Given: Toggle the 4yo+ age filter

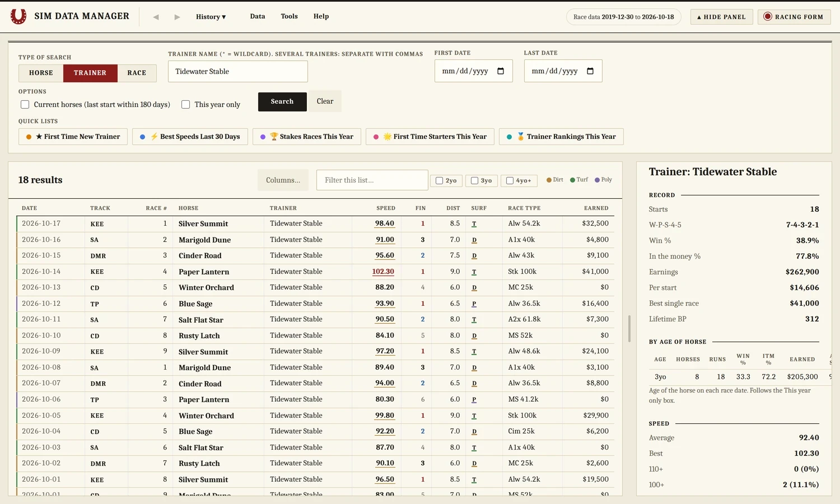Looking at the screenshot, I should [x=510, y=181].
